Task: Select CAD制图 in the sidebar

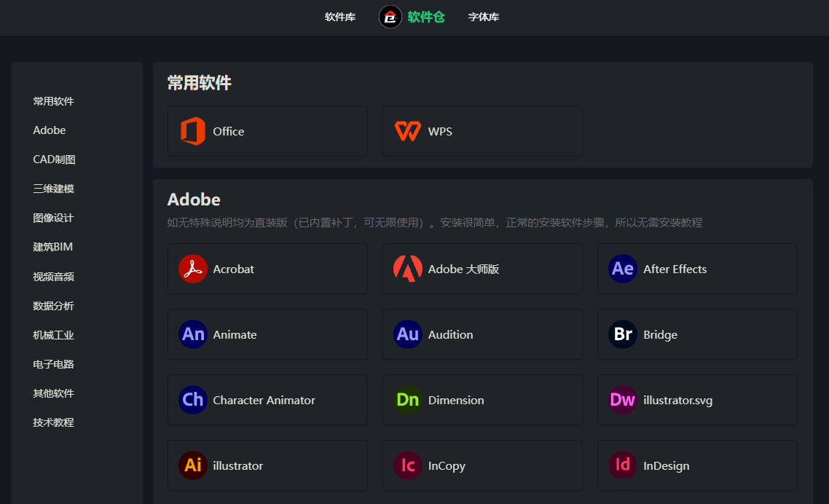Action: [54, 160]
